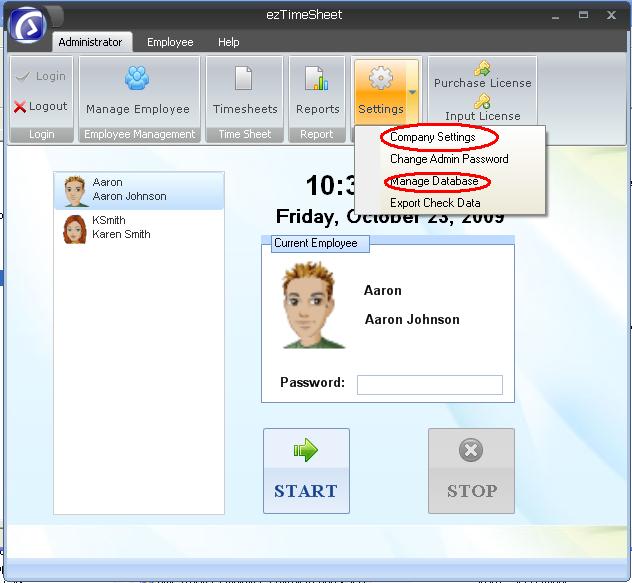Choose Change Admin Password menu entry
632x583 pixels.
coord(449,159)
